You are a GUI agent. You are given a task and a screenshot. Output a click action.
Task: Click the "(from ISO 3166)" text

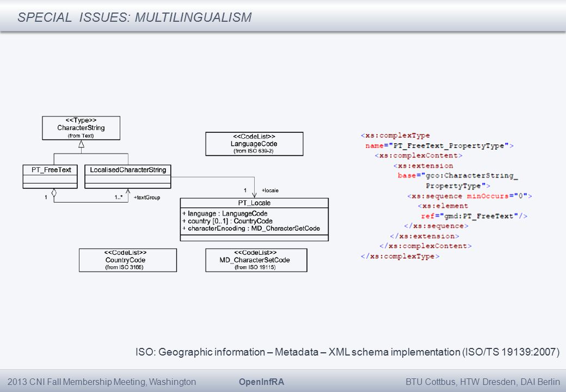125,267
